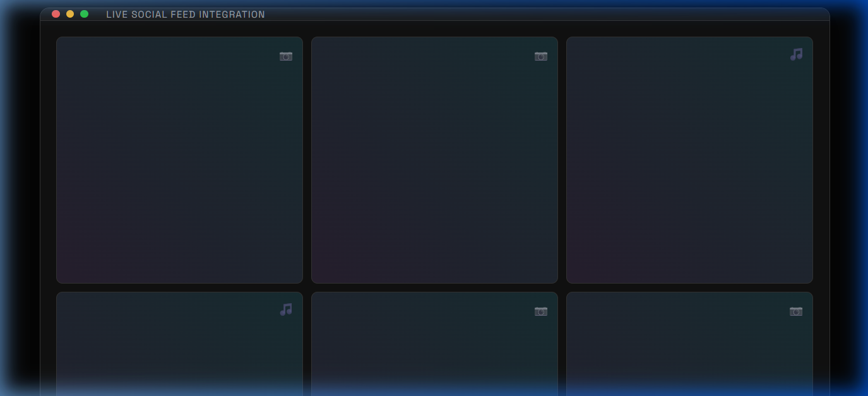Click music note icon on top-right card
The width and height of the screenshot is (868, 396).
point(796,54)
